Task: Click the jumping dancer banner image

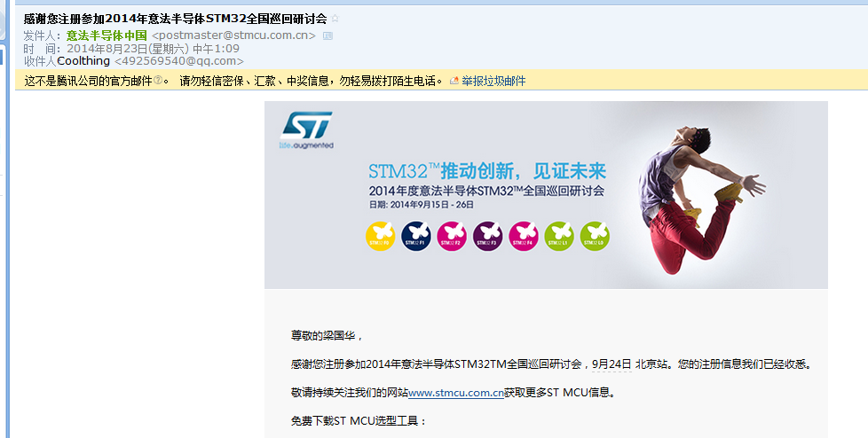Action: pos(700,199)
